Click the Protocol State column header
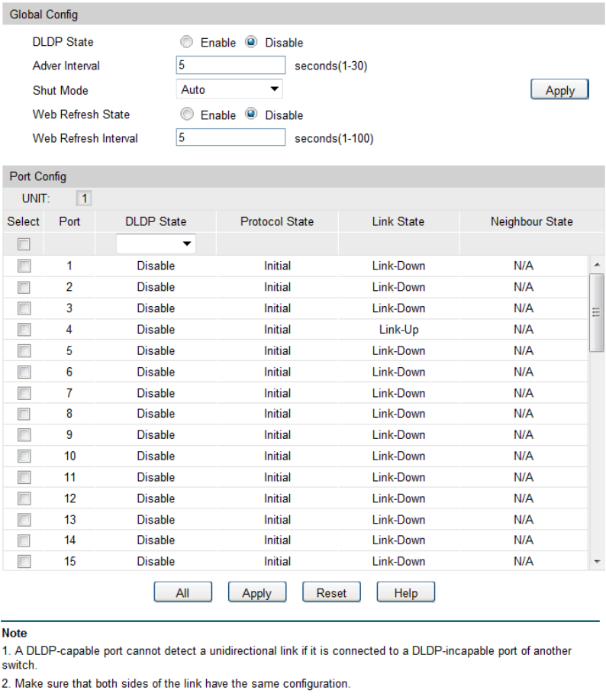Screen dimensions: 606x700 pos(277,221)
